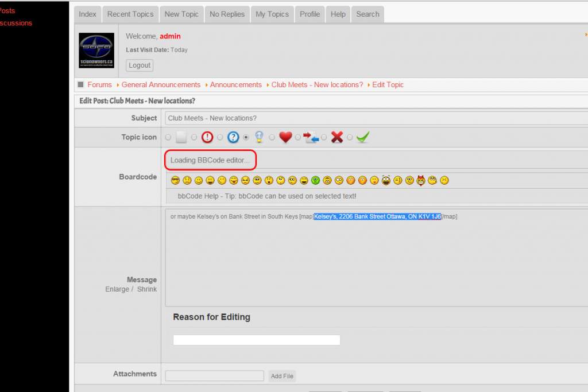Choose the question mark topic icon radio

[x=220, y=138]
